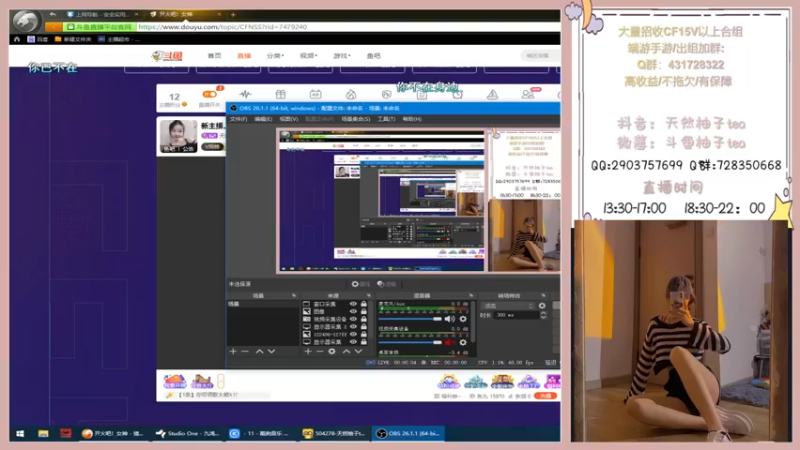Open the source 属性 properties button in OBS

coord(361,284)
